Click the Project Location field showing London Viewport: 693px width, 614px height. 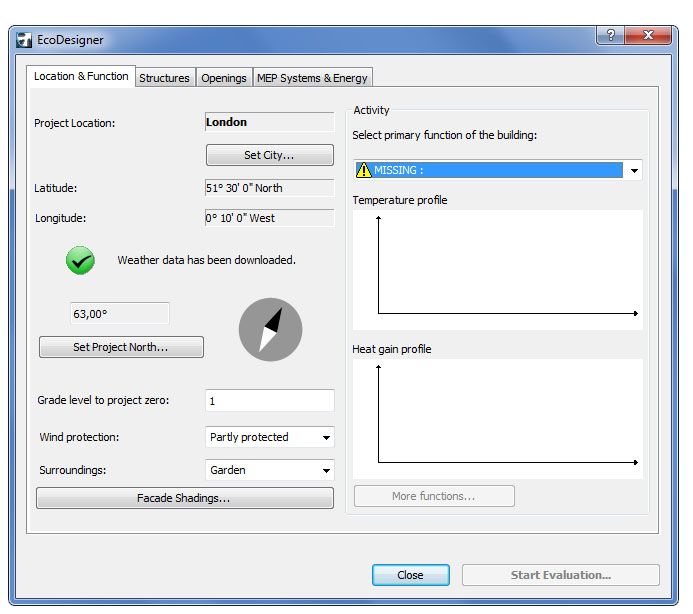[x=270, y=122]
